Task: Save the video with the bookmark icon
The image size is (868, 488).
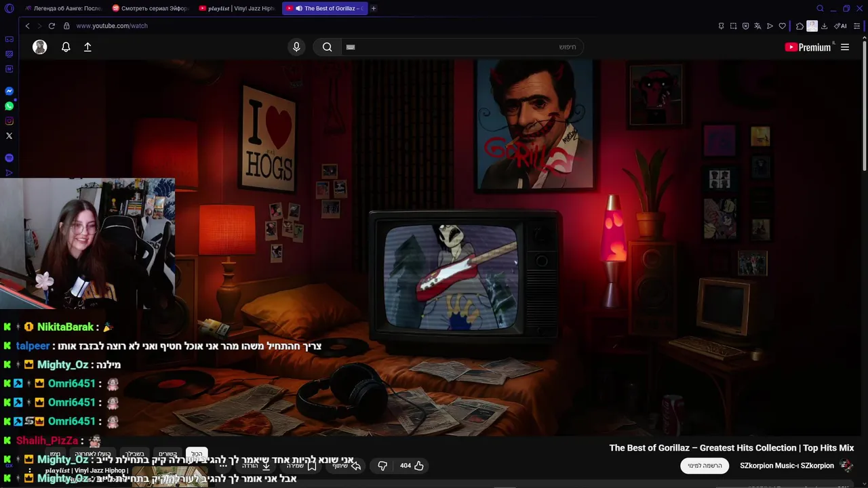Action: (311, 466)
